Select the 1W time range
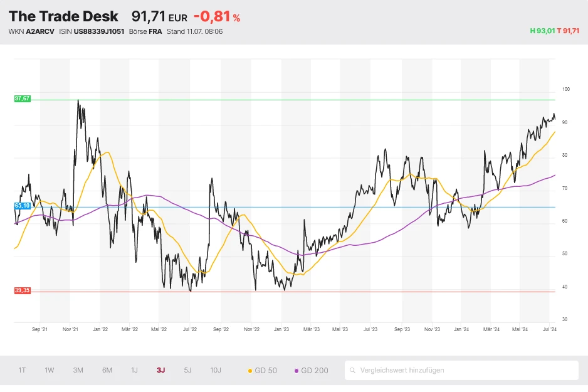The width and height of the screenshot is (588, 392). point(50,371)
